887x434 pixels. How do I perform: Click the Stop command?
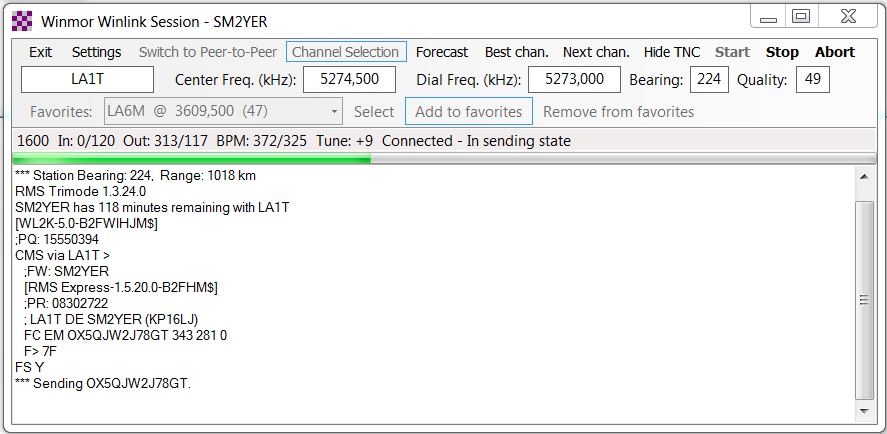[x=782, y=52]
